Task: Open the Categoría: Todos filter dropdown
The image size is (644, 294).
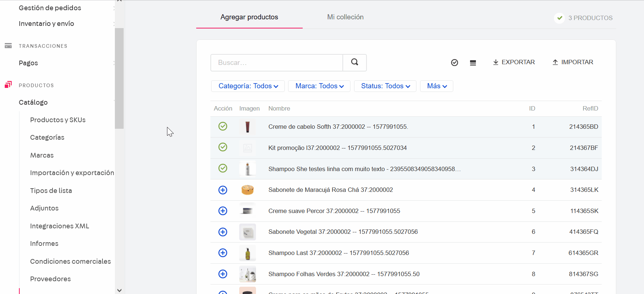Action: (248, 86)
